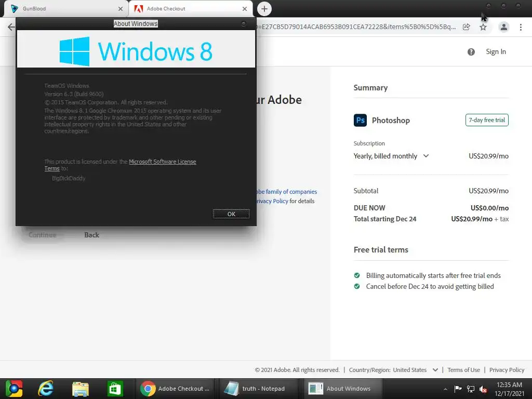Click the 'Total starting Dec 24' label
This screenshot has width=532, height=399.
coord(385,219)
